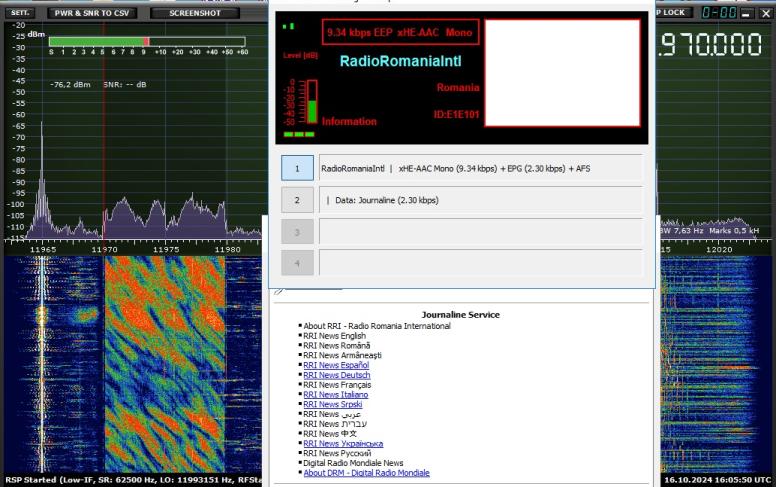Open the SETT. settings button in SDRuno
This screenshot has height=487, width=776.
(20, 13)
